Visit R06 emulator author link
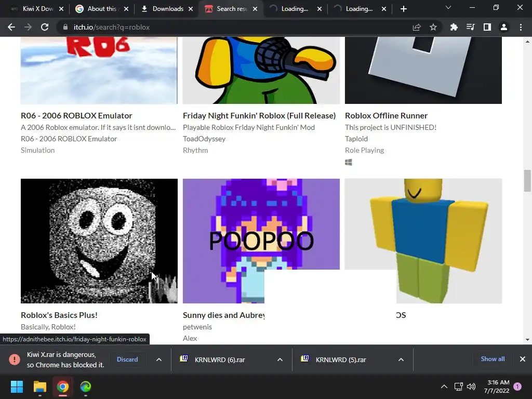Image resolution: width=532 pixels, height=399 pixels. [x=69, y=139]
